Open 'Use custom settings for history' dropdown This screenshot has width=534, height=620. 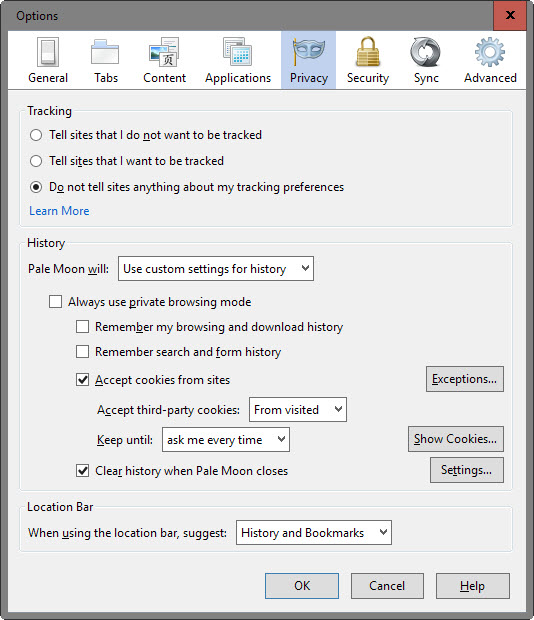click(x=216, y=268)
